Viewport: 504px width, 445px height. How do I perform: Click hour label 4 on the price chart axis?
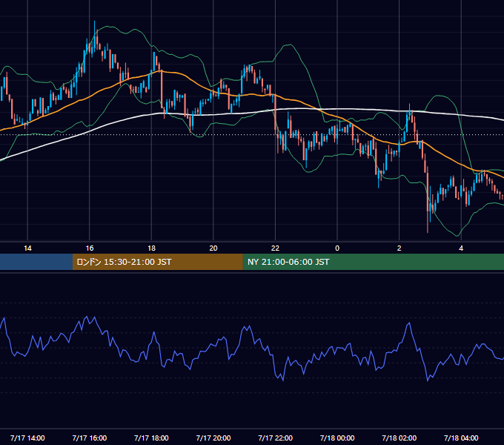tap(461, 248)
